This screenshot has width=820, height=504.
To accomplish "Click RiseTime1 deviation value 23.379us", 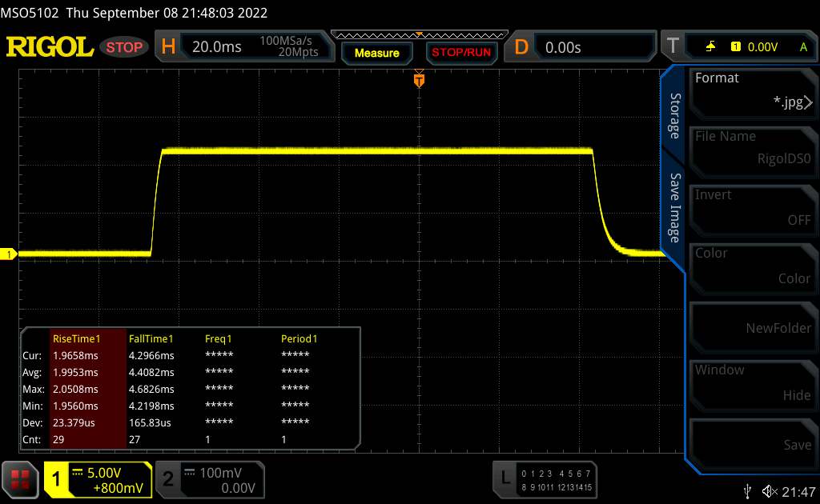I will (74, 422).
